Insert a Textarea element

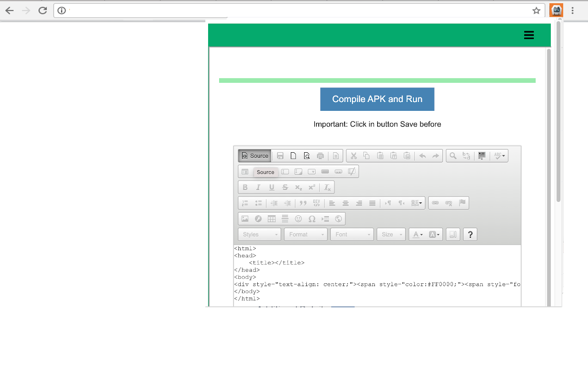coord(299,172)
